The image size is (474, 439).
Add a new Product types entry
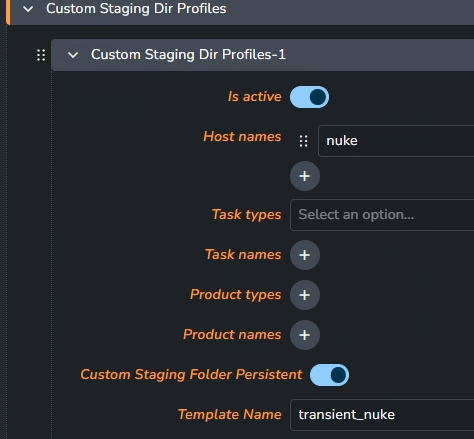tap(305, 295)
